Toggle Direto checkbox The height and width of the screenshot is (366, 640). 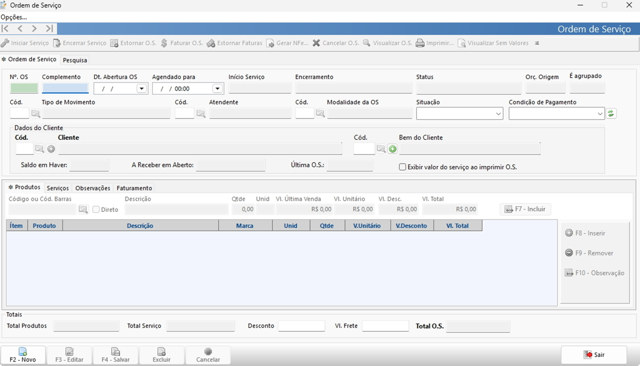coord(96,209)
